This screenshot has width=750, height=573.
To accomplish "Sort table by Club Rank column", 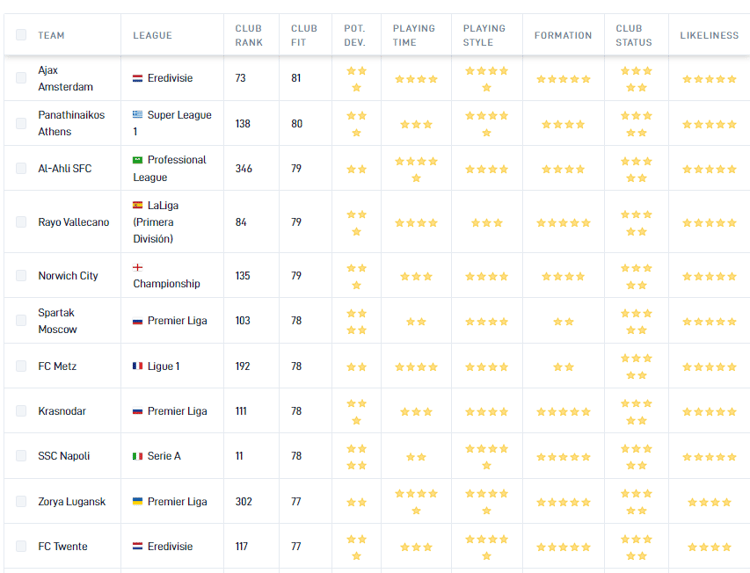I will point(249,35).
